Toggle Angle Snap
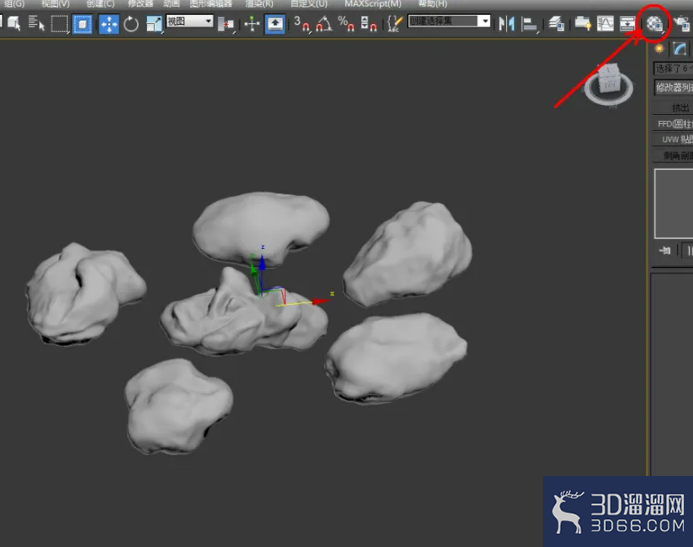The width and height of the screenshot is (693, 547). 324,24
